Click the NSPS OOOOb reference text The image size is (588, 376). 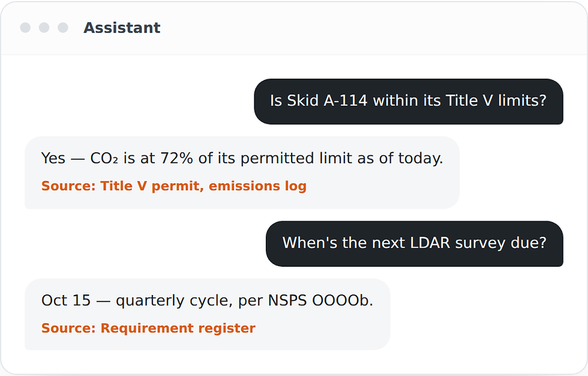click(x=320, y=300)
